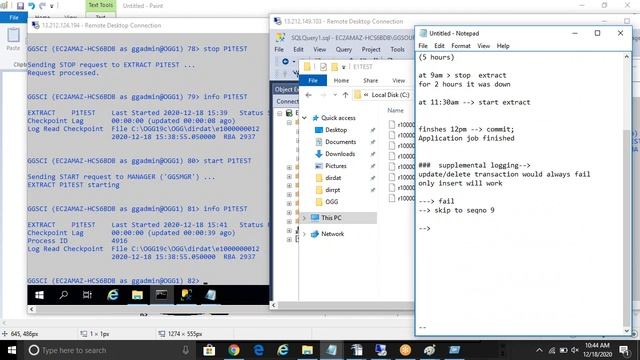Click remote desktop search magnifier icon

63,295
